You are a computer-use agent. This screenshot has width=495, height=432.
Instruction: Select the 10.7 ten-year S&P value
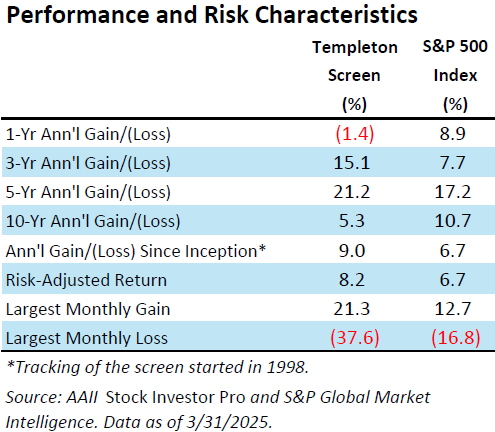coord(453,221)
